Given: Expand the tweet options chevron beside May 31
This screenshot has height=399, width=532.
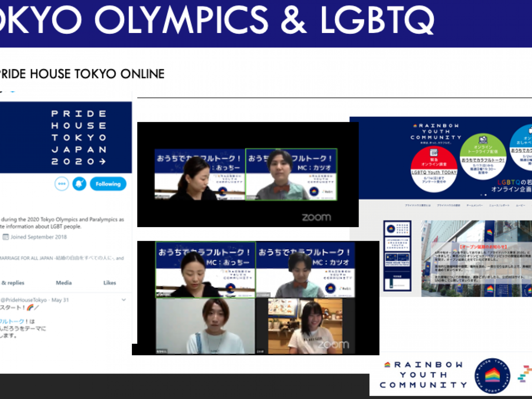Looking at the screenshot, I should click(124, 300).
